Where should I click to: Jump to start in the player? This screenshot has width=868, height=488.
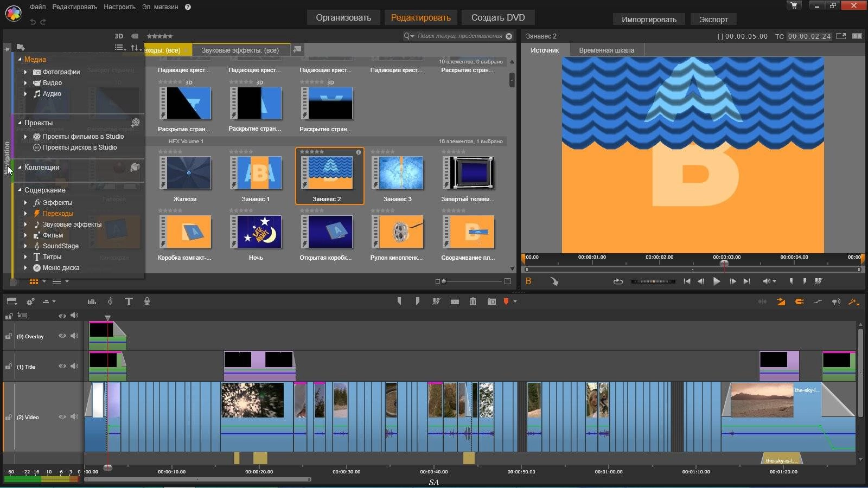687,281
